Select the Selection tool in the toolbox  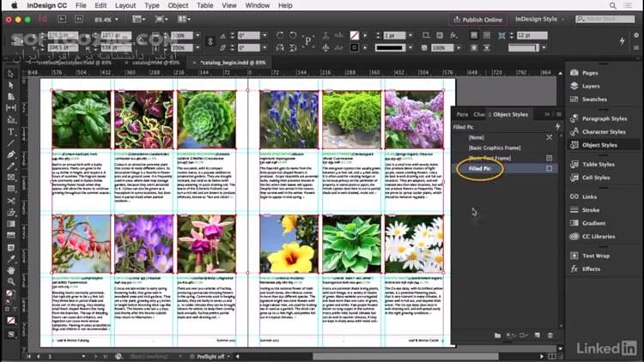point(10,75)
